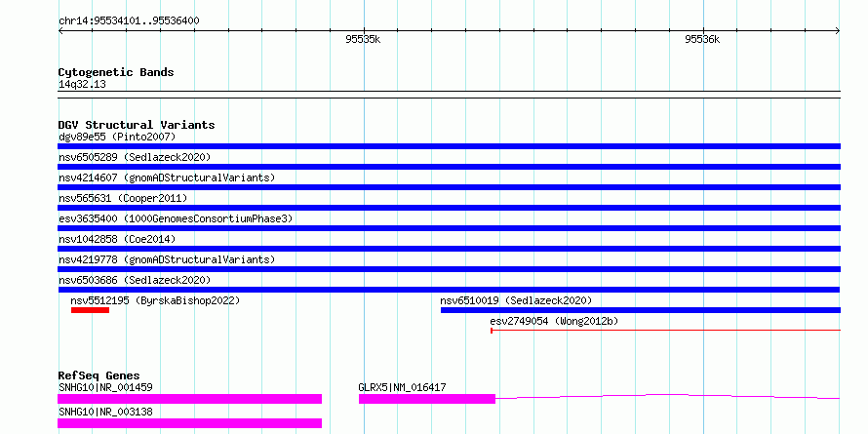Viewport: 868px width, 434px height.
Task: Click the RefSeq Genes track heading
Action: point(99,375)
